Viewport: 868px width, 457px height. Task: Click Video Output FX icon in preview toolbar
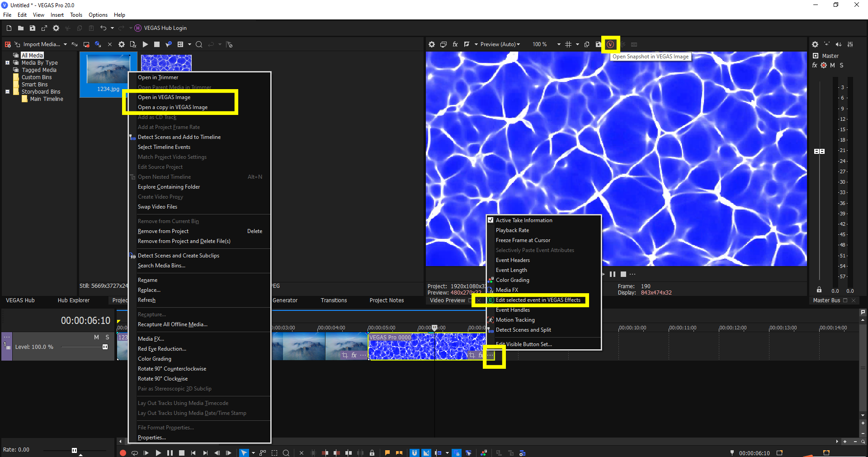point(455,44)
